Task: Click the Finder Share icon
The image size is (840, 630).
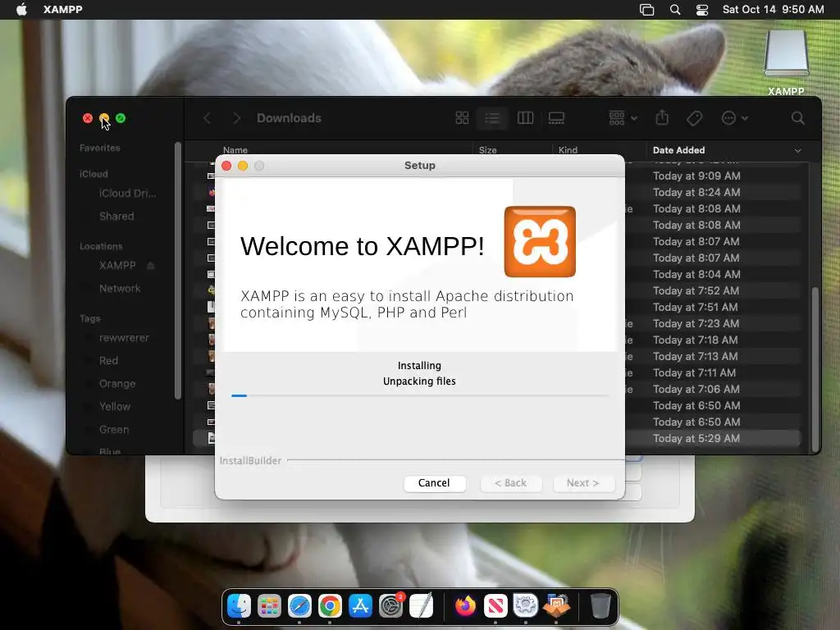Action: coord(662,118)
